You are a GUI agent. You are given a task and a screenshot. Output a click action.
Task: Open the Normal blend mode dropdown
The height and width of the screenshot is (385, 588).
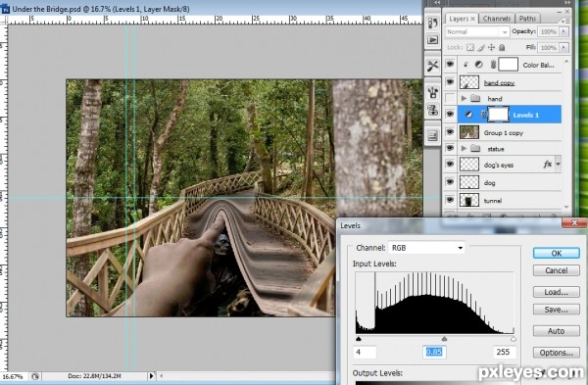(477, 32)
